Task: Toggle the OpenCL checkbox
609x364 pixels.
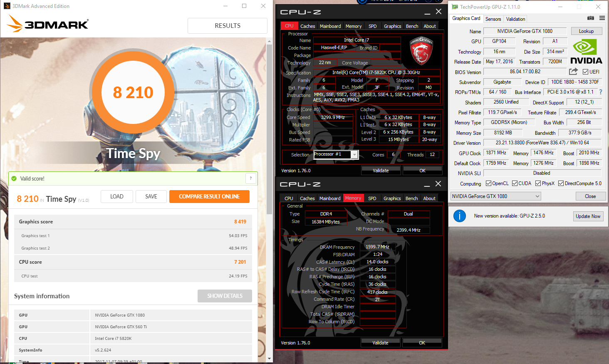Action: 488,183
